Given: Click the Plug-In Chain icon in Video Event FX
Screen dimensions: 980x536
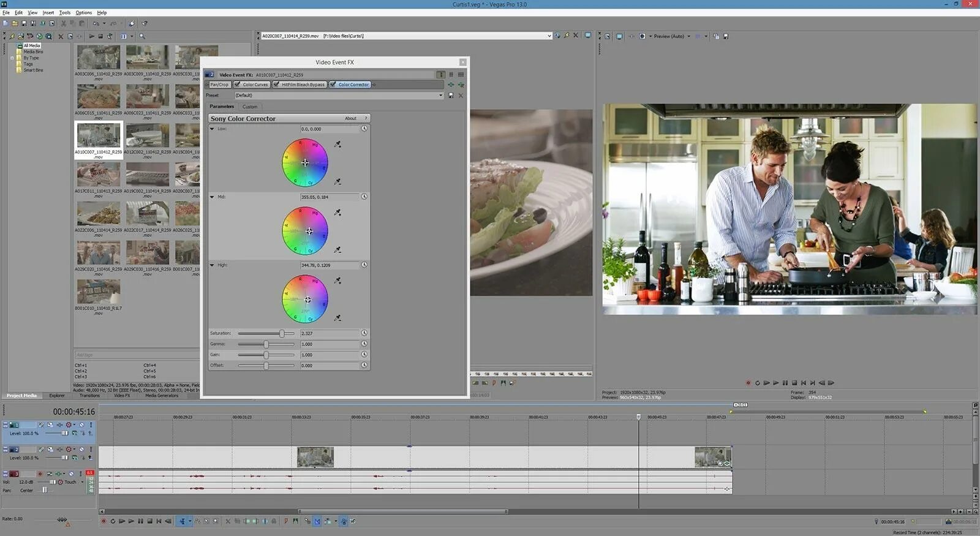Looking at the screenshot, I should 451,85.
